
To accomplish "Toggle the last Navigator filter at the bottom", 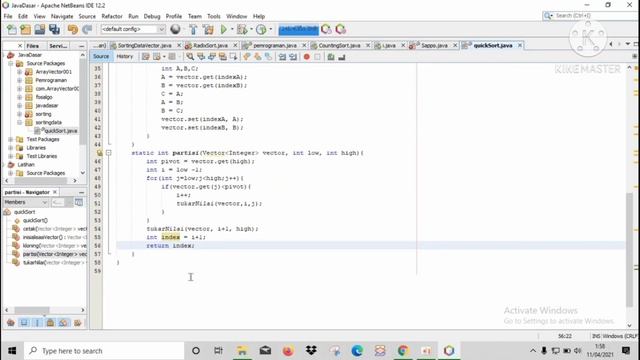I will tap(77, 323).
